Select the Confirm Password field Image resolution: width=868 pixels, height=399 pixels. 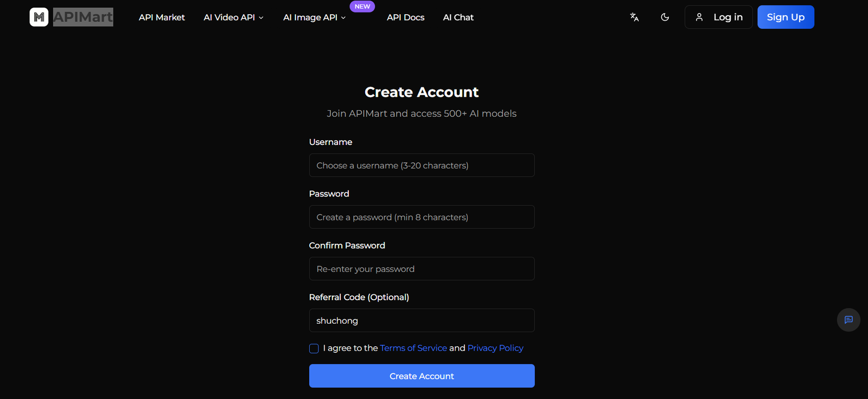pyautogui.click(x=422, y=269)
